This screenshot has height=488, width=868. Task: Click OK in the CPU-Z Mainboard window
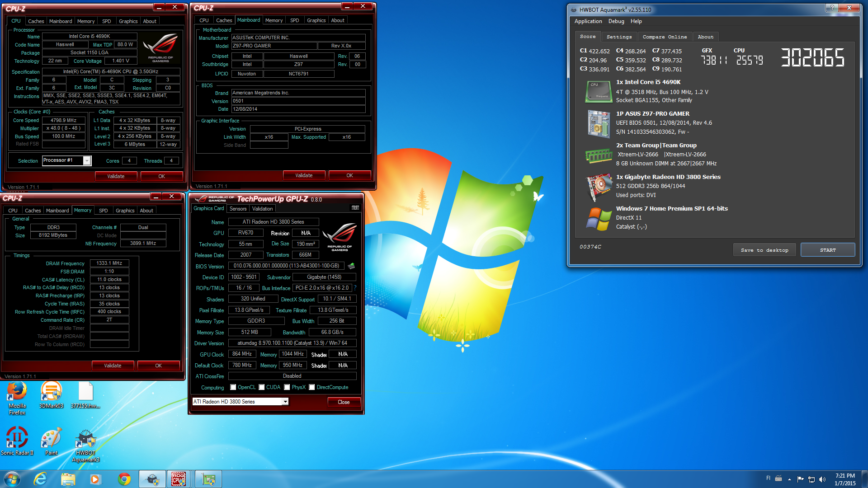[x=349, y=175]
